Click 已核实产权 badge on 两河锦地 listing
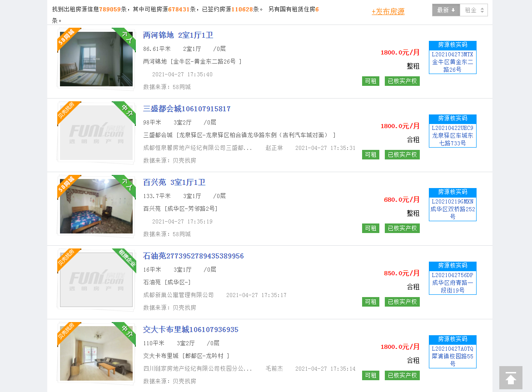The image size is (532, 392). [402, 81]
